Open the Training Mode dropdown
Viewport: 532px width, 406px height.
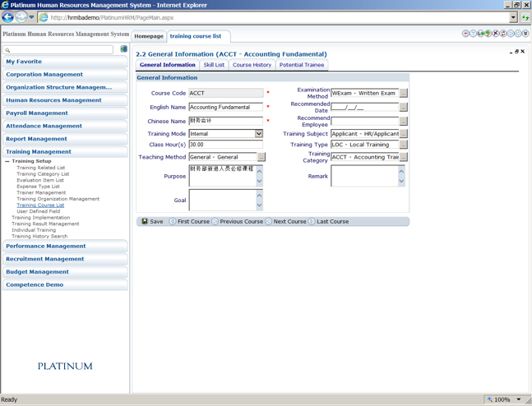[x=259, y=134]
